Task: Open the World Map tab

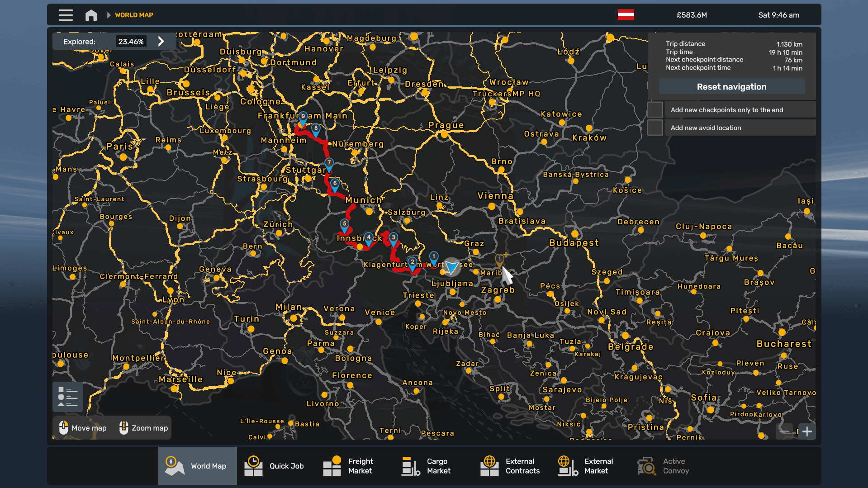Action: click(197, 466)
